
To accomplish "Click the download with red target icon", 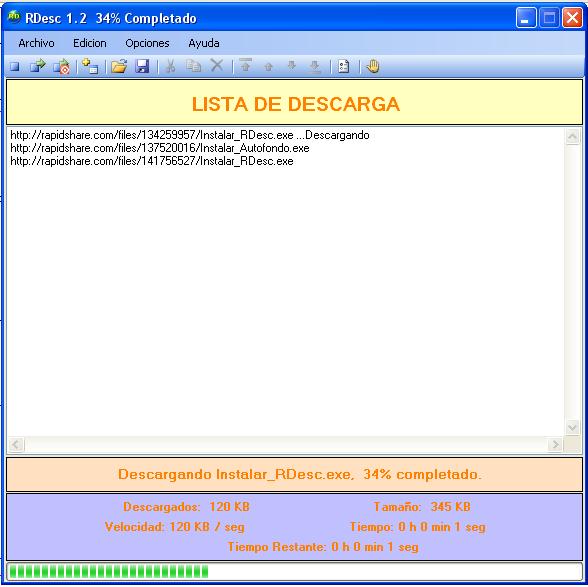I will click(62, 67).
